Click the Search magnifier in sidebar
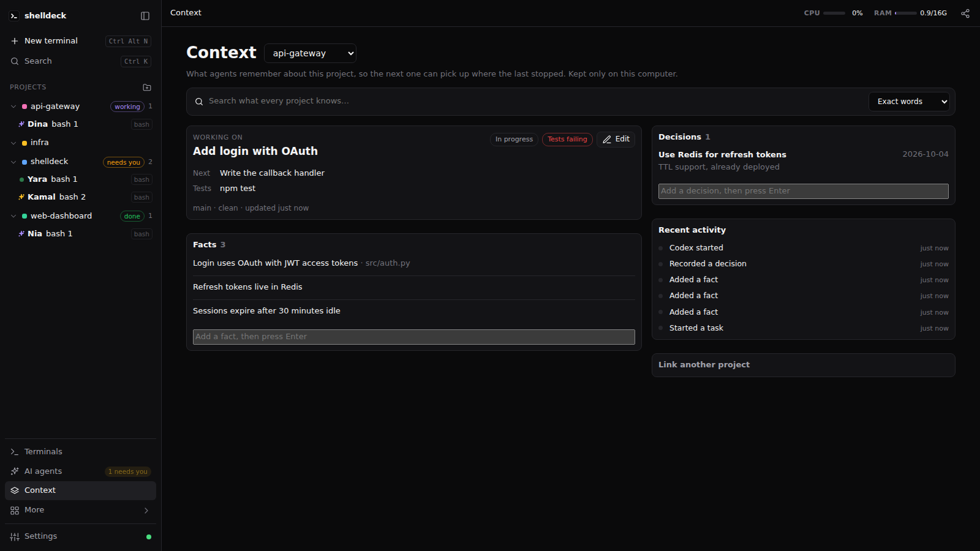Viewport: 980px width, 551px height. point(15,61)
